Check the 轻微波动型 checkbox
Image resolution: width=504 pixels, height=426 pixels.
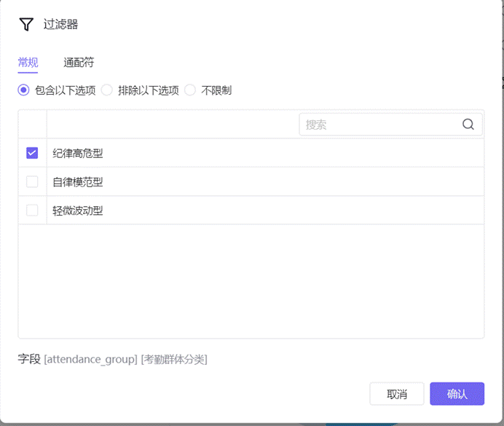tap(32, 210)
